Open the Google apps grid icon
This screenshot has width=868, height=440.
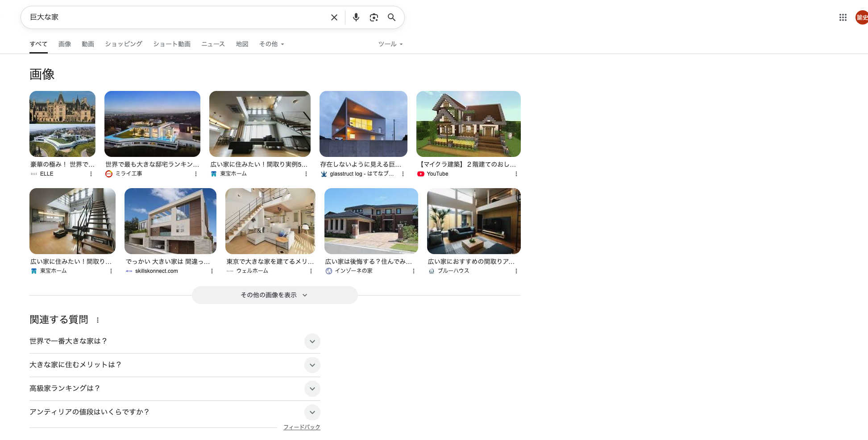click(843, 17)
